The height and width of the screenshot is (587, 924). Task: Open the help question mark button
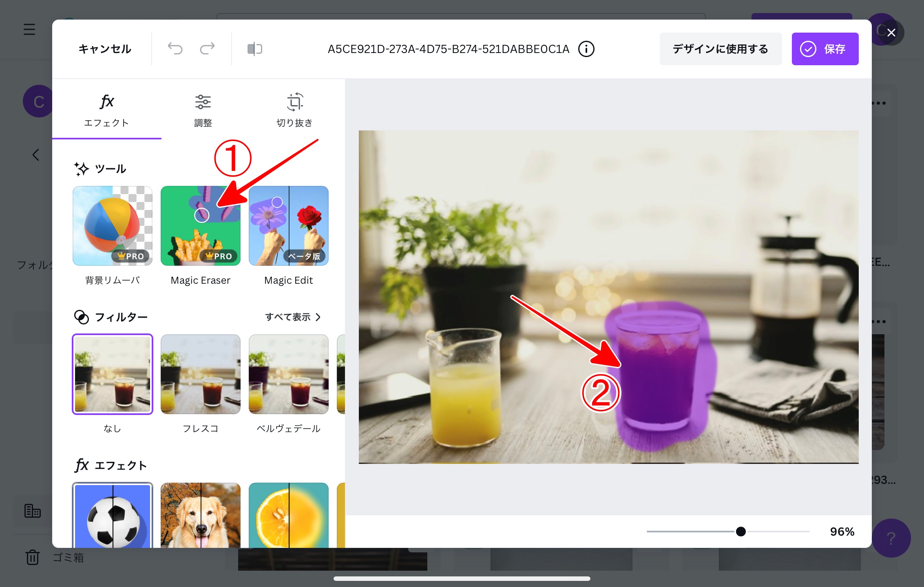891,538
